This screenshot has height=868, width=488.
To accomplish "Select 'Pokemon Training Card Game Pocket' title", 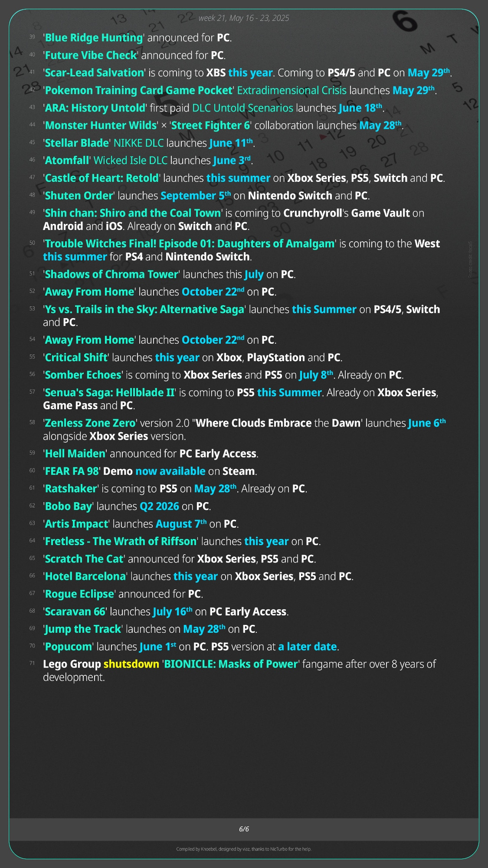I will tap(139, 90).
